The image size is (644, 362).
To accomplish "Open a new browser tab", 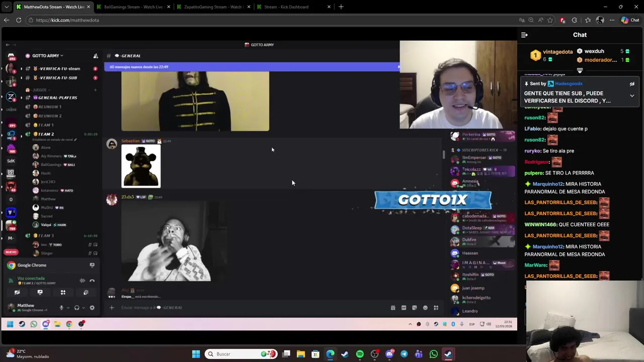I will 341,7.
